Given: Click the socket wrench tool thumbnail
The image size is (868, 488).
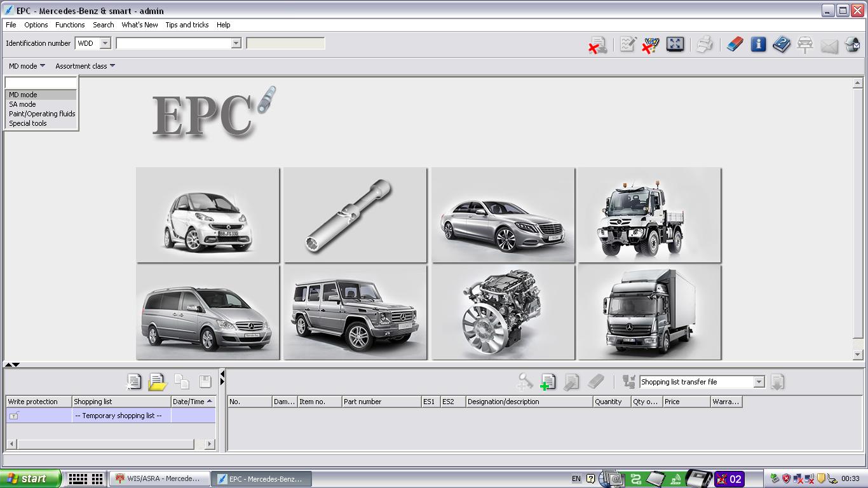Looking at the screenshot, I should 355,215.
